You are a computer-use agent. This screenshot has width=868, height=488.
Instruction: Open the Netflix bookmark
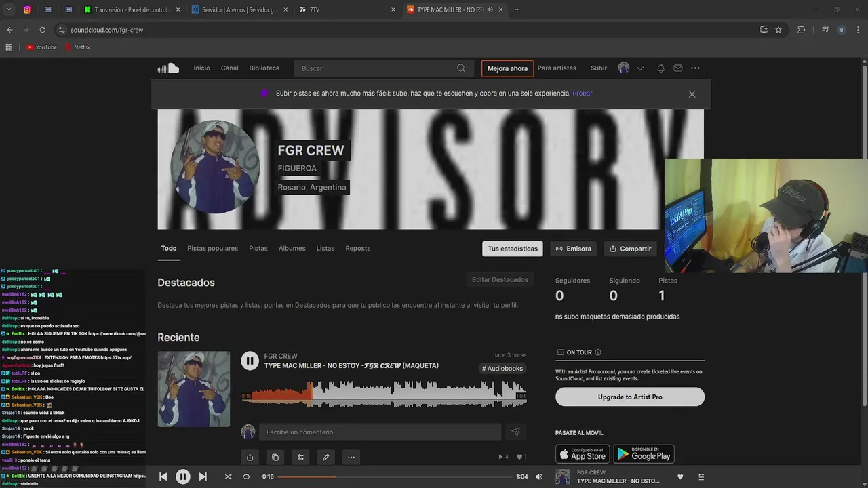(77, 47)
